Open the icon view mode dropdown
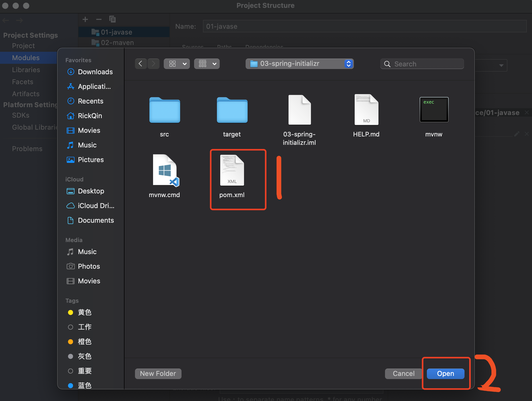 click(x=177, y=64)
